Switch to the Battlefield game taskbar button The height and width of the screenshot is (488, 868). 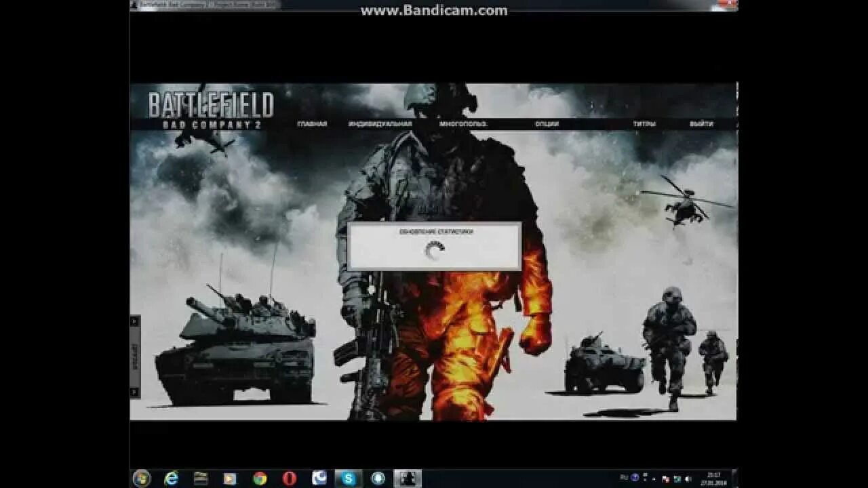click(x=408, y=479)
